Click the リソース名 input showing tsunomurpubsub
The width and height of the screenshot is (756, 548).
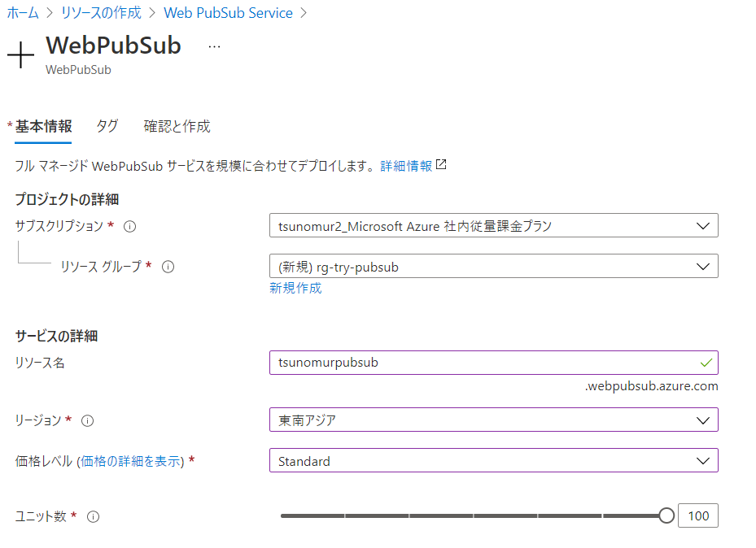pos(407,363)
